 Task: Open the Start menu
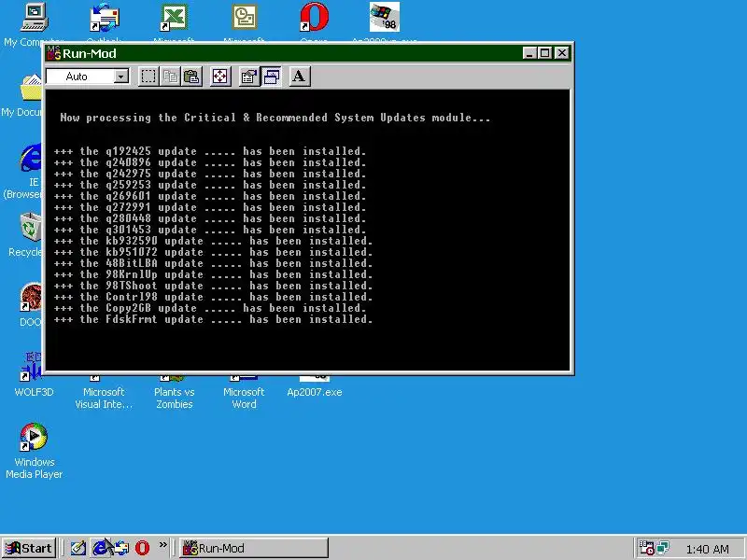coord(29,548)
